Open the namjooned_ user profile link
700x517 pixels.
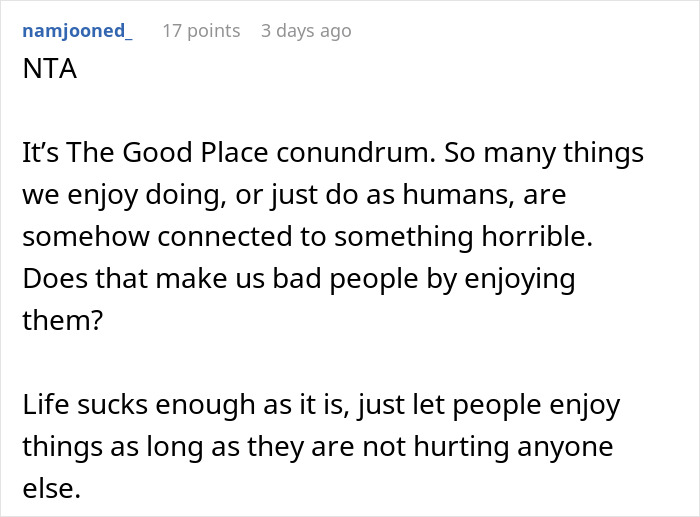coord(76,31)
